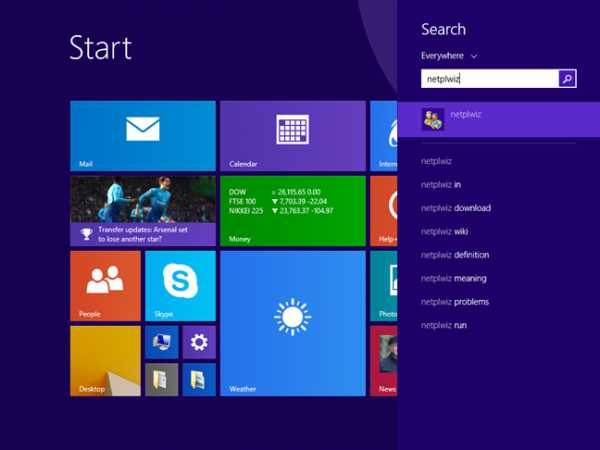Screen dimensions: 600x450
Task: Open the Weather tile
Action: pos(293,323)
